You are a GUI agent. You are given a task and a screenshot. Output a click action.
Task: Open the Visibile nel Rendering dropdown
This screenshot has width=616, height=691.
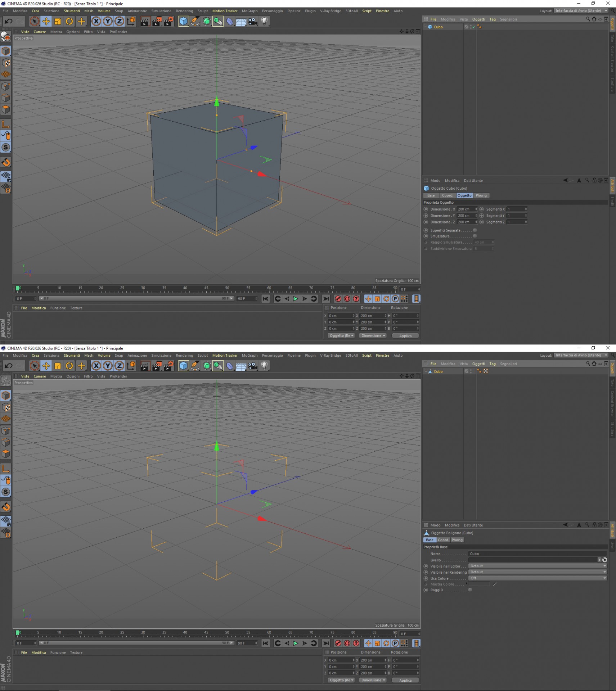[538, 572]
